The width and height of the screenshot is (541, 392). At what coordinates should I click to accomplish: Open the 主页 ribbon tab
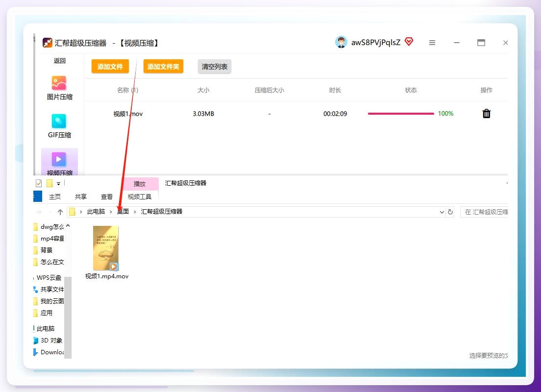pos(54,196)
